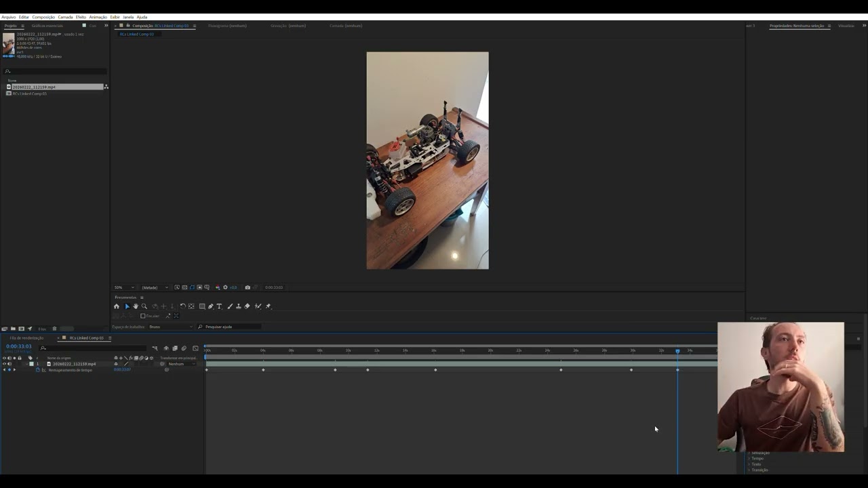
Task: Select the Rectangle shape tool
Action: coord(202,306)
